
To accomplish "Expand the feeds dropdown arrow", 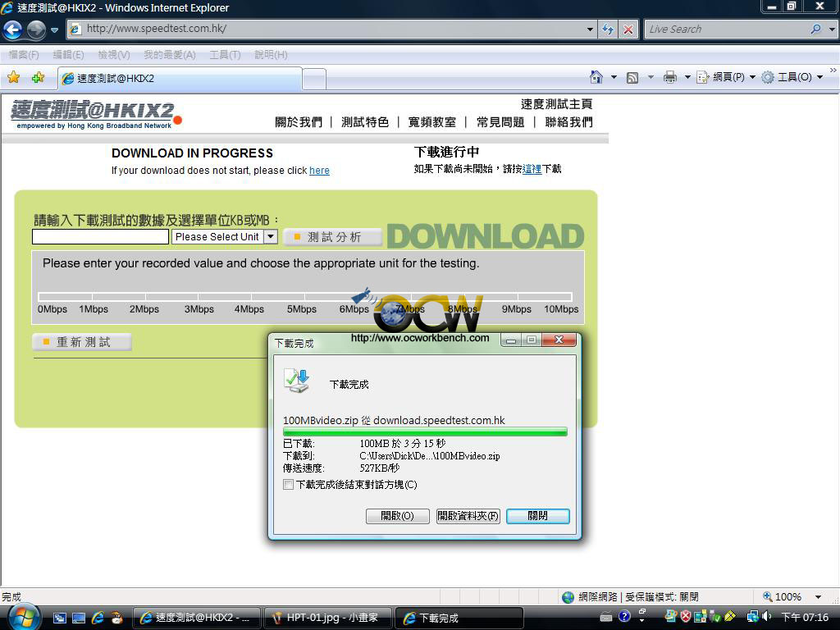I will click(651, 78).
